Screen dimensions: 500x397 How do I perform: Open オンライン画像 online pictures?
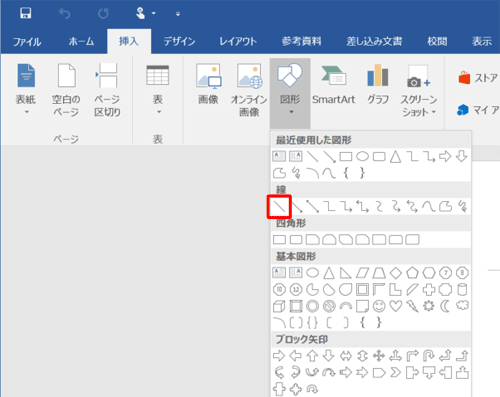(x=249, y=89)
